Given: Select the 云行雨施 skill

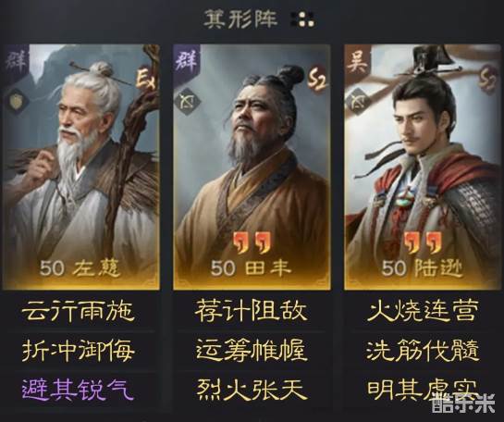Looking at the screenshot, I should (78, 311).
